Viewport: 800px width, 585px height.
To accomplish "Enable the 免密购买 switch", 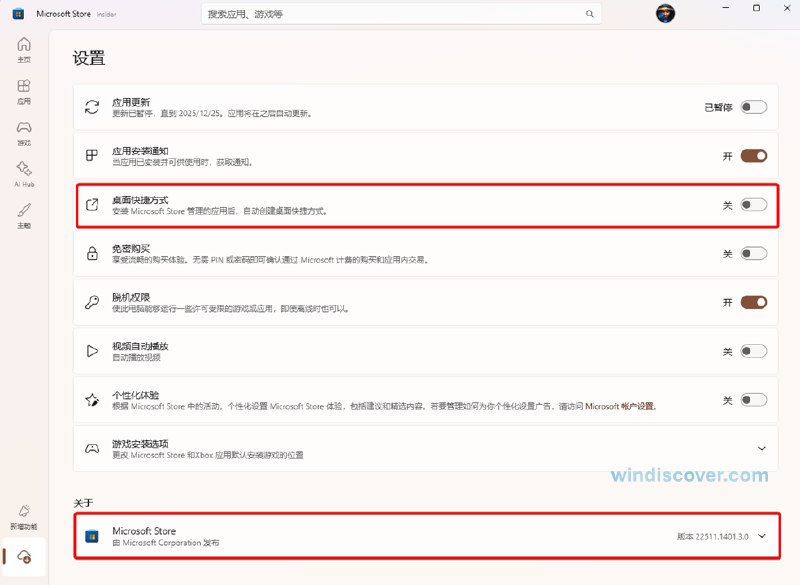I will click(x=754, y=253).
